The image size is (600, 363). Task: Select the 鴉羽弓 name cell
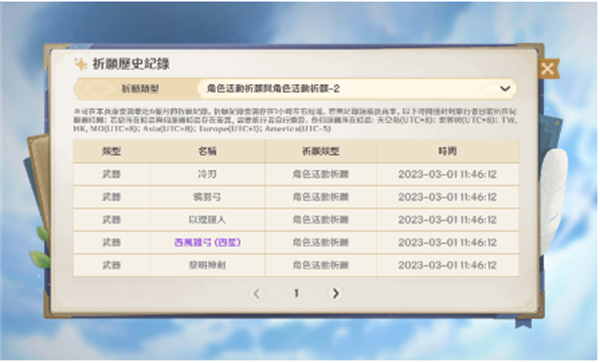(207, 197)
